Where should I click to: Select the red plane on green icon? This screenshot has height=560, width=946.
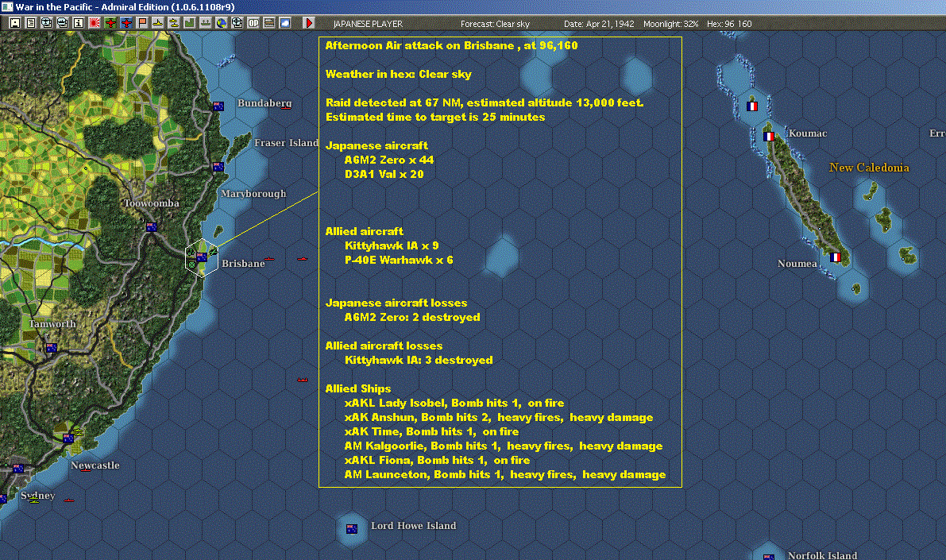click(110, 23)
